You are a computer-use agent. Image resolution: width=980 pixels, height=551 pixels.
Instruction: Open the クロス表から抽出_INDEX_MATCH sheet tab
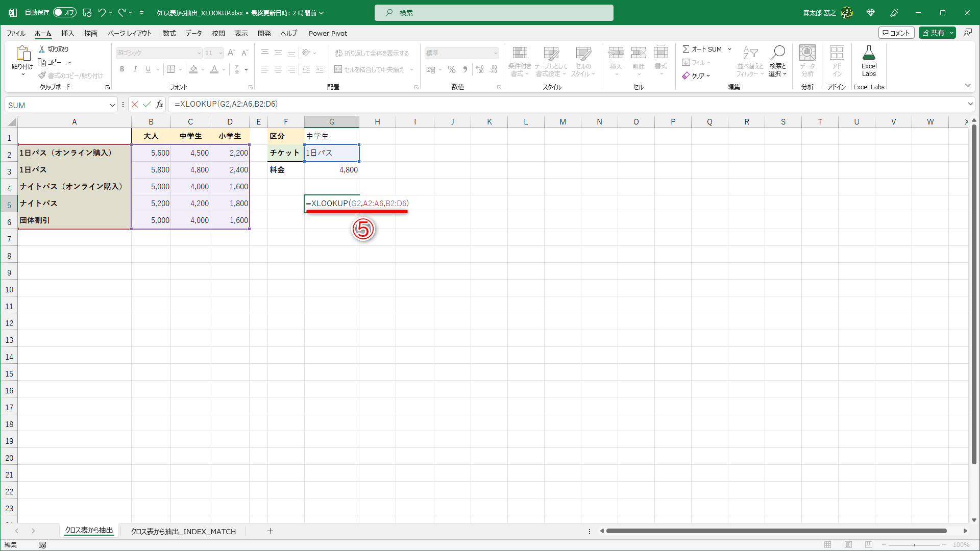tap(183, 531)
